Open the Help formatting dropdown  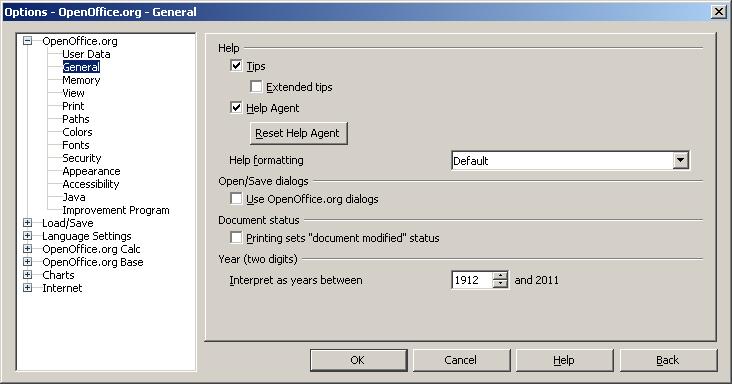pos(681,161)
